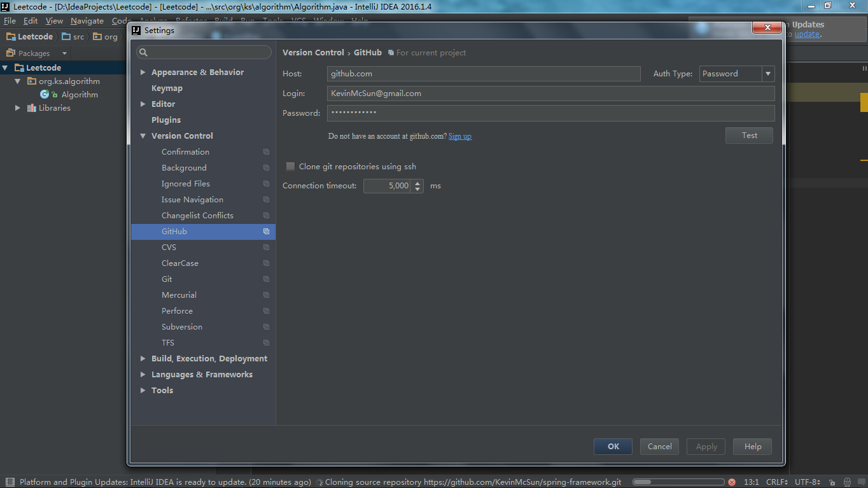Screen dimensions: 868x488
Task: Decrease connection timeout with down arrow
Action: point(417,189)
